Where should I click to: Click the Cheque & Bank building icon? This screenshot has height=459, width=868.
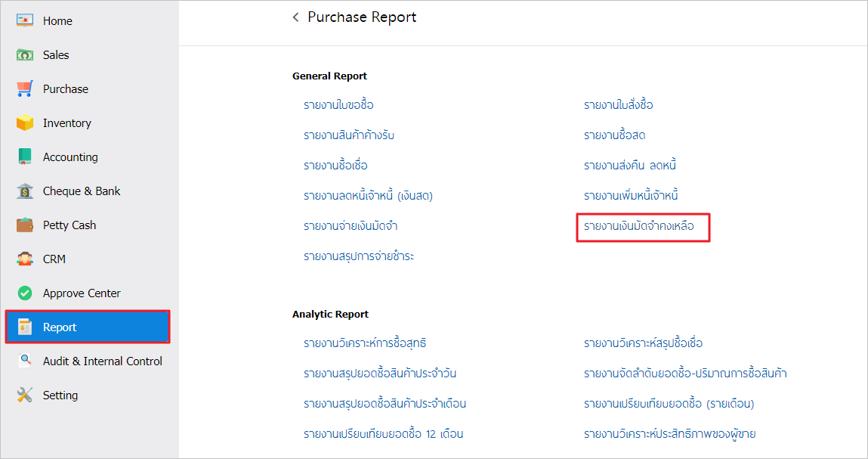[x=25, y=191]
